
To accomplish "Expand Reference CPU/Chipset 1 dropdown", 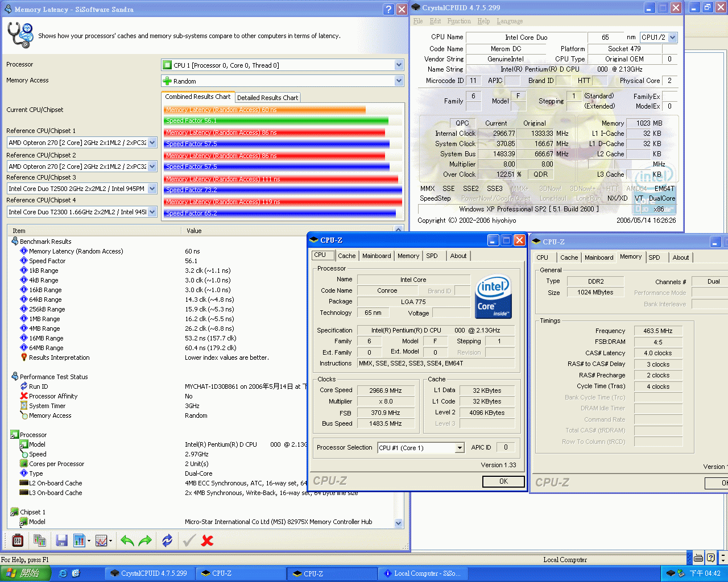I will point(152,143).
